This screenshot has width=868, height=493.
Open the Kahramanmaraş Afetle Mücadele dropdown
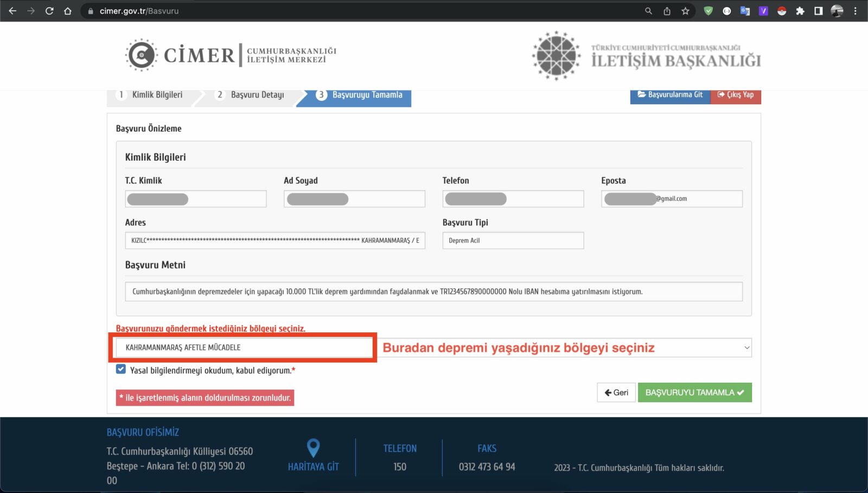[x=243, y=347]
